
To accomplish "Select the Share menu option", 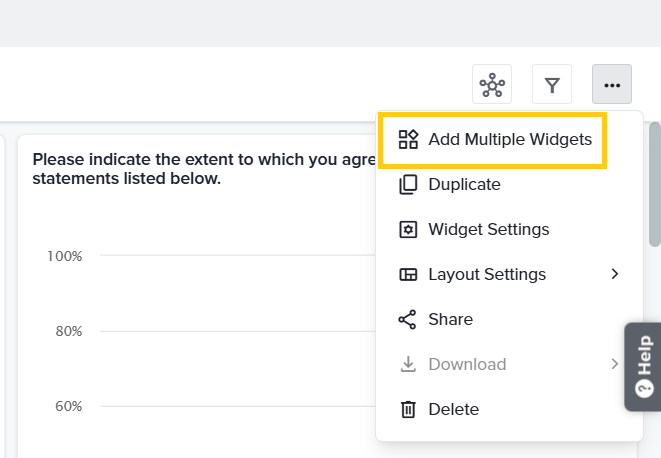I will point(450,319).
